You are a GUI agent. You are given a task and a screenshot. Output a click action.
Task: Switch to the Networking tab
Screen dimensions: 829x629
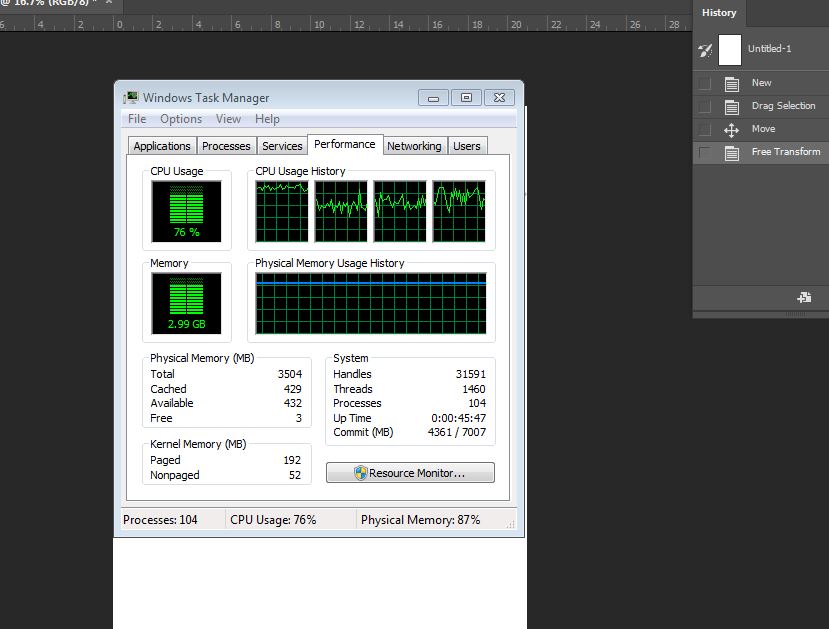(414, 146)
